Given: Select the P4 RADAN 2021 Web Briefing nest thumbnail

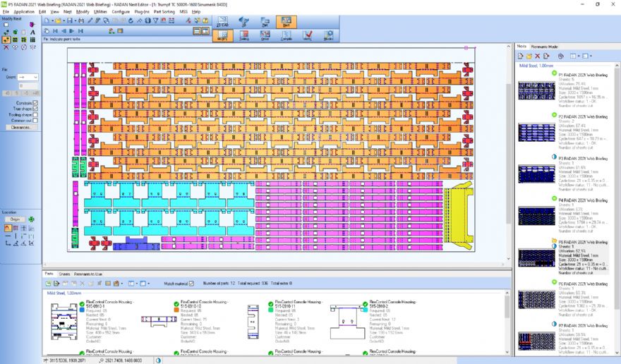Looking at the screenshot, I should (536, 216).
